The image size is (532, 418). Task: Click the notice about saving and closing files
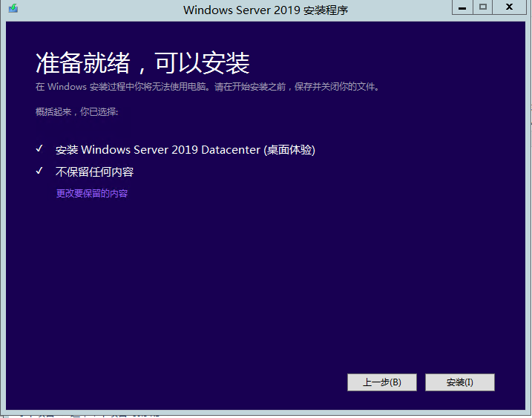pos(207,87)
